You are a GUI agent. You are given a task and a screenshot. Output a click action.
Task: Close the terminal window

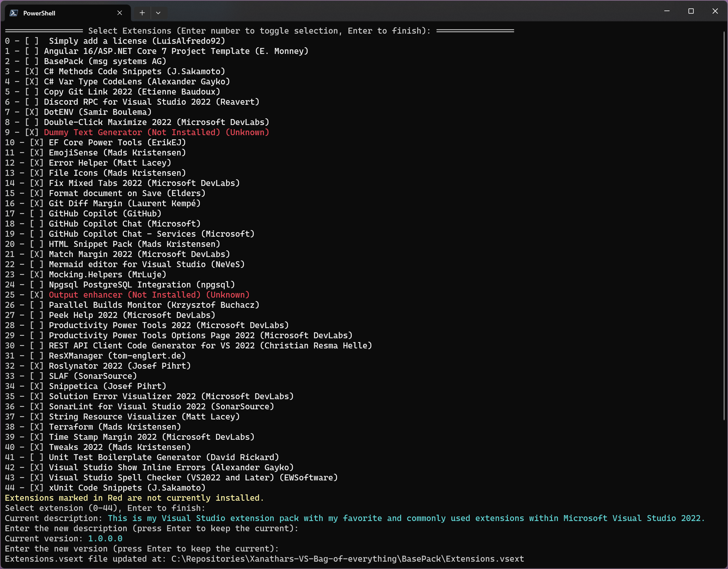[x=715, y=11]
